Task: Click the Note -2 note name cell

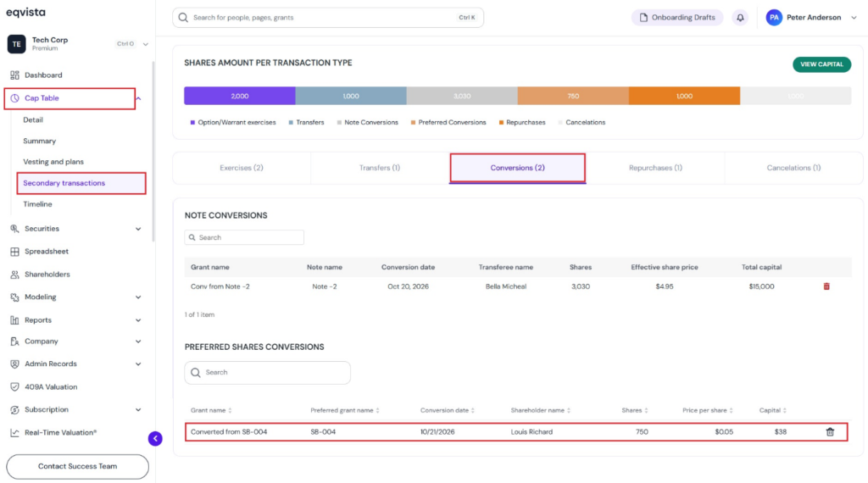Action: [x=325, y=286]
